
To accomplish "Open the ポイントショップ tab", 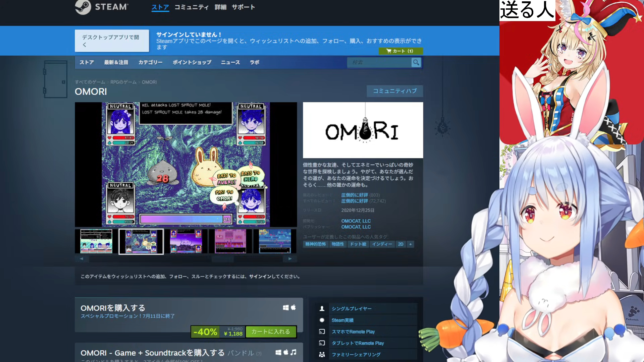I will coord(192,62).
